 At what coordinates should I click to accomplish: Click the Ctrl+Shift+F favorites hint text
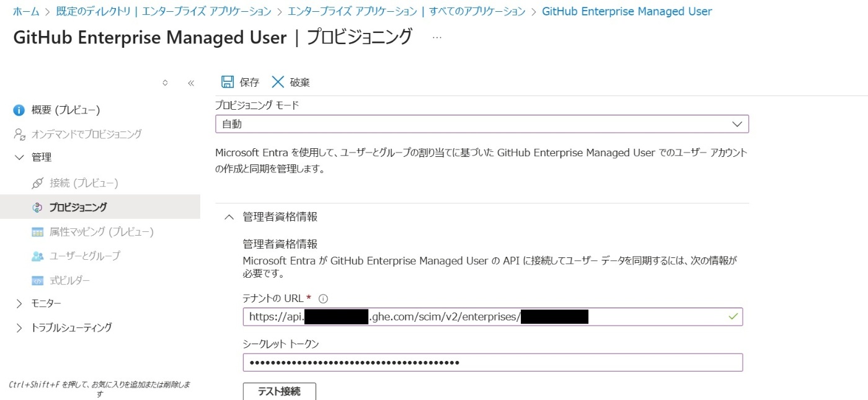tap(100, 389)
